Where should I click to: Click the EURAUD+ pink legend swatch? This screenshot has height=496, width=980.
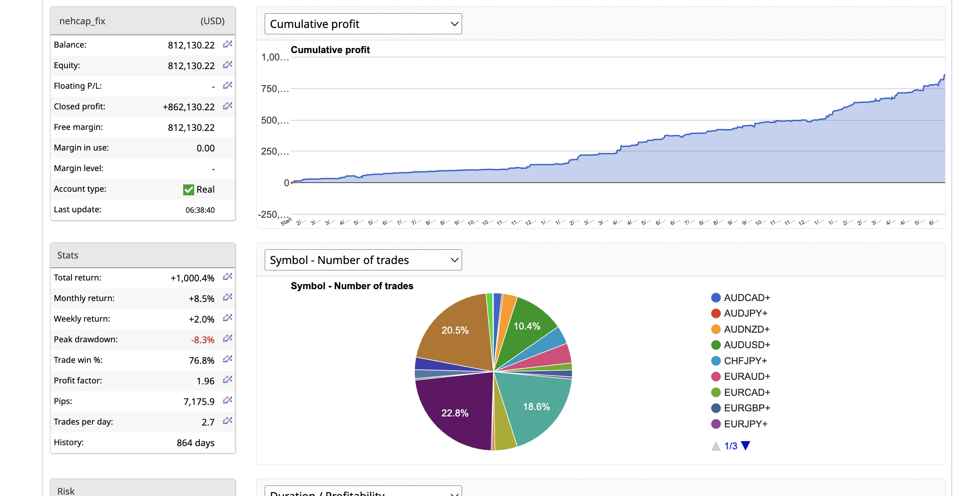click(x=716, y=377)
